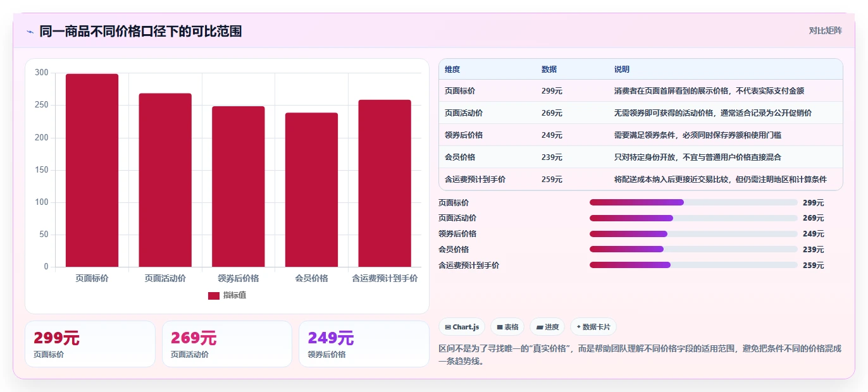Click the 页面标价 label in the progress list
The height and width of the screenshot is (392, 868).
pos(454,203)
